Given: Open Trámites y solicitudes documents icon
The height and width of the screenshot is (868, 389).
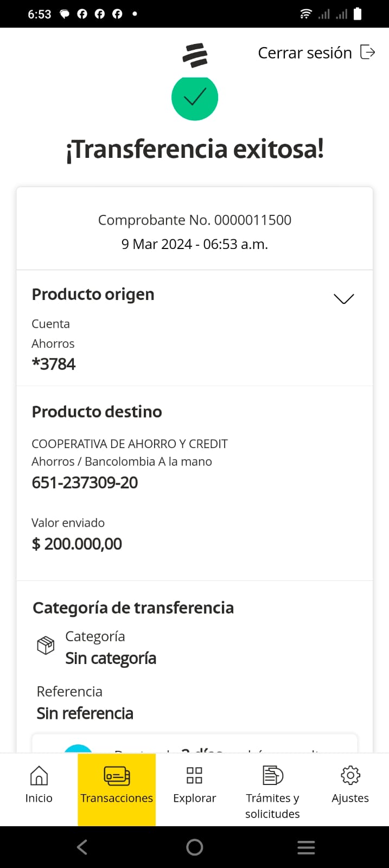Looking at the screenshot, I should (272, 775).
